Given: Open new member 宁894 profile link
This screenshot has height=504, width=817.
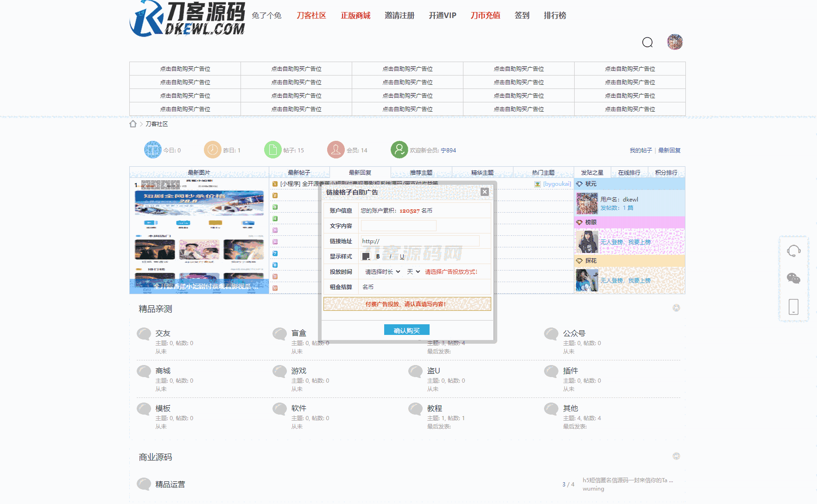Looking at the screenshot, I should point(448,150).
